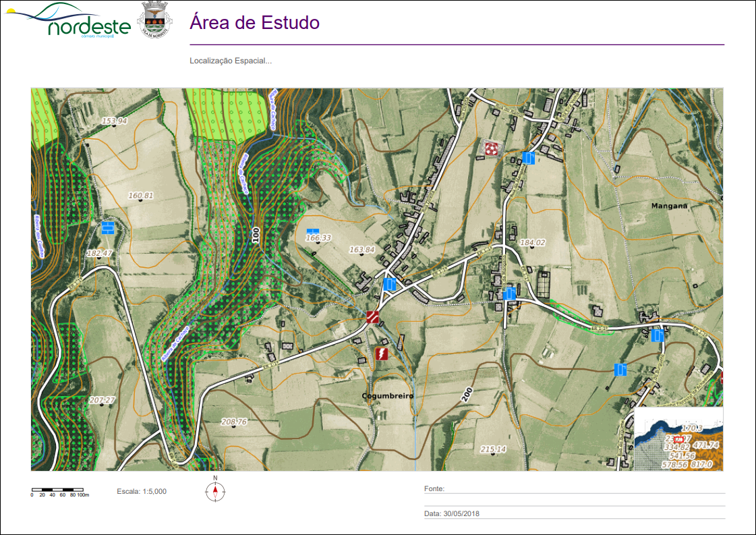Image resolution: width=756 pixels, height=535 pixels.
Task: Click the red football field marker
Action: pos(492,148)
